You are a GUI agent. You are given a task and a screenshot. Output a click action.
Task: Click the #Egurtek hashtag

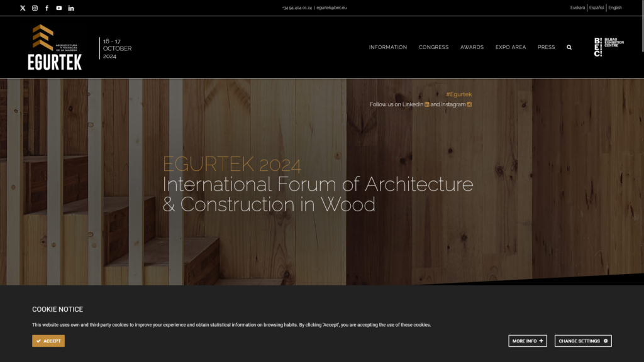pyautogui.click(x=458, y=94)
